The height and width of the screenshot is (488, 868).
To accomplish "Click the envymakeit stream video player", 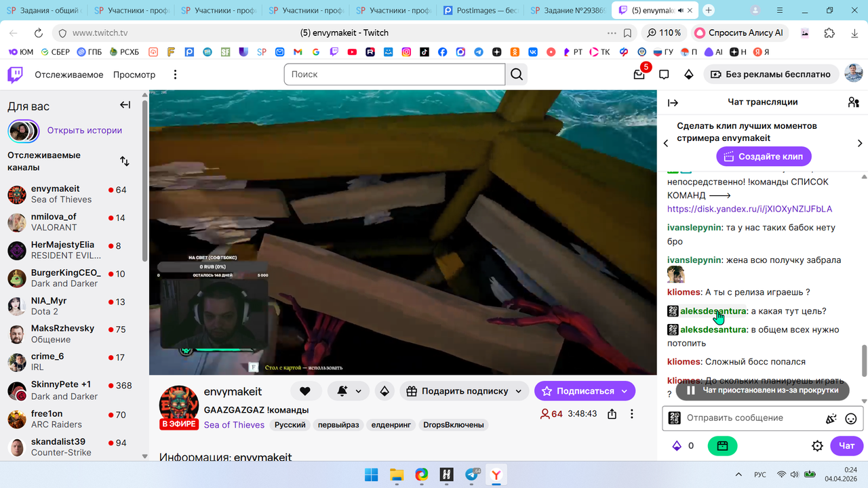I will point(403,232).
